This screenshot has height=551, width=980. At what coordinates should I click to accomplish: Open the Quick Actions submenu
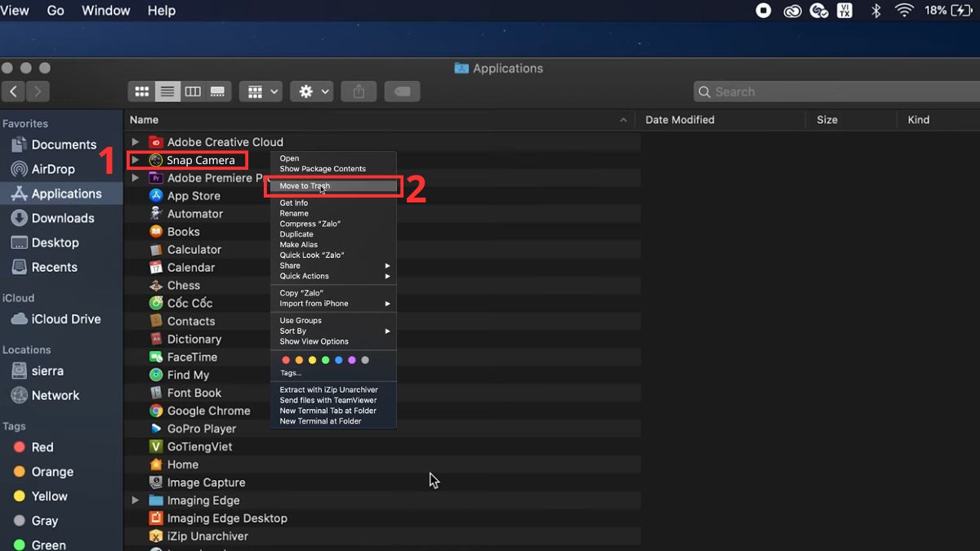click(x=334, y=276)
